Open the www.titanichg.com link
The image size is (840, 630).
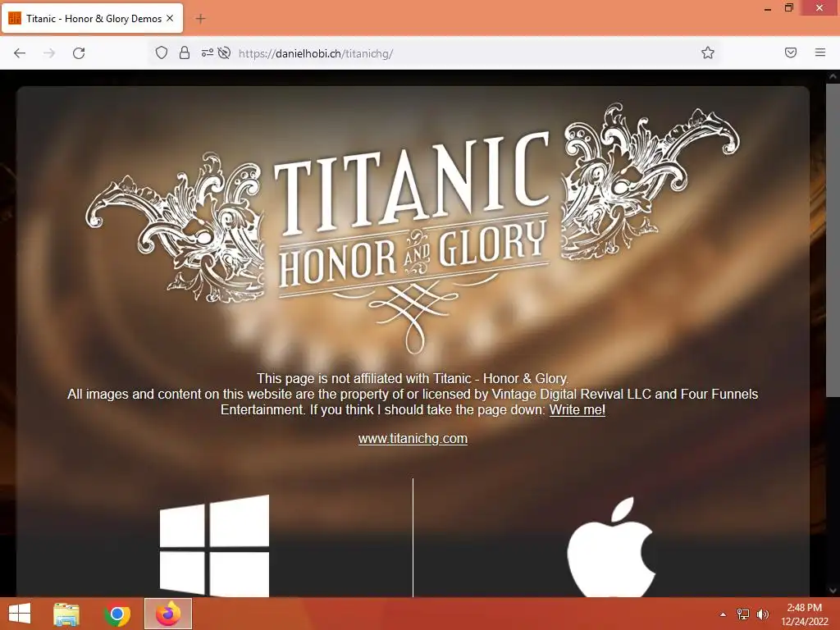(413, 438)
